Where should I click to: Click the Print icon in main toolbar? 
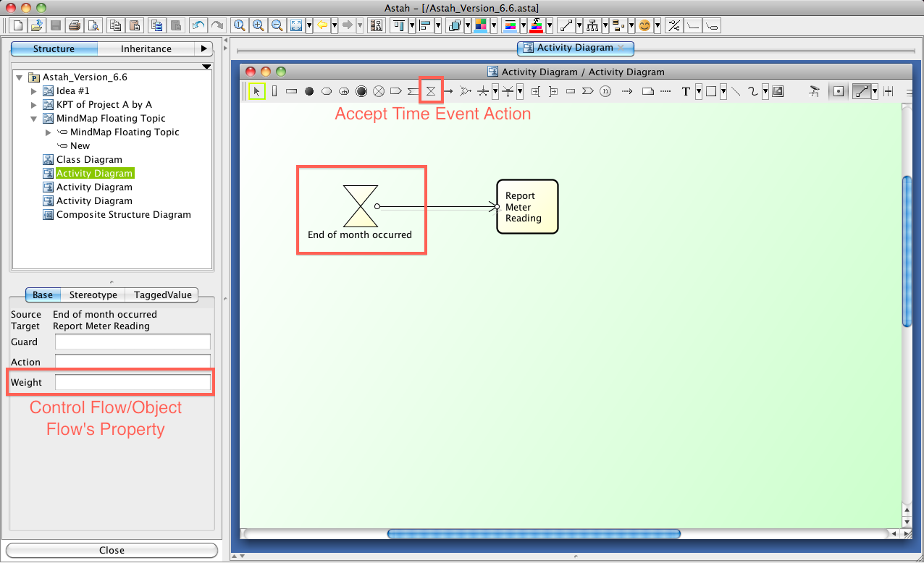[74, 25]
